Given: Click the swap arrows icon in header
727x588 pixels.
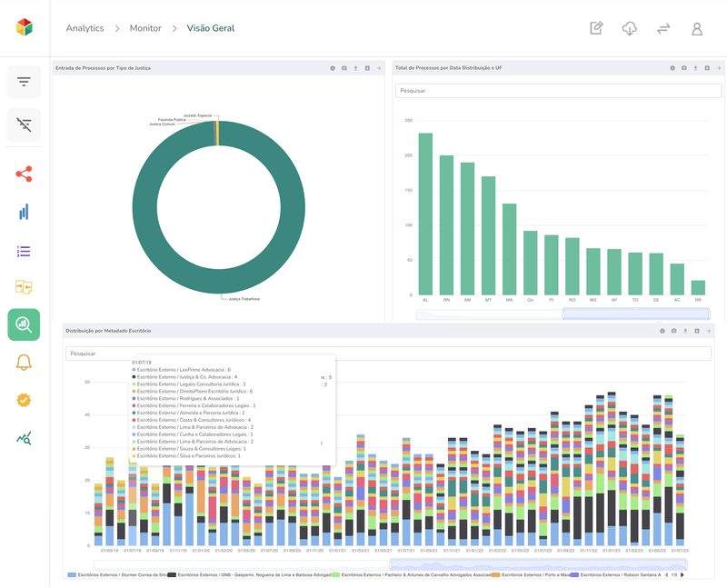Looking at the screenshot, I should coord(663,28).
